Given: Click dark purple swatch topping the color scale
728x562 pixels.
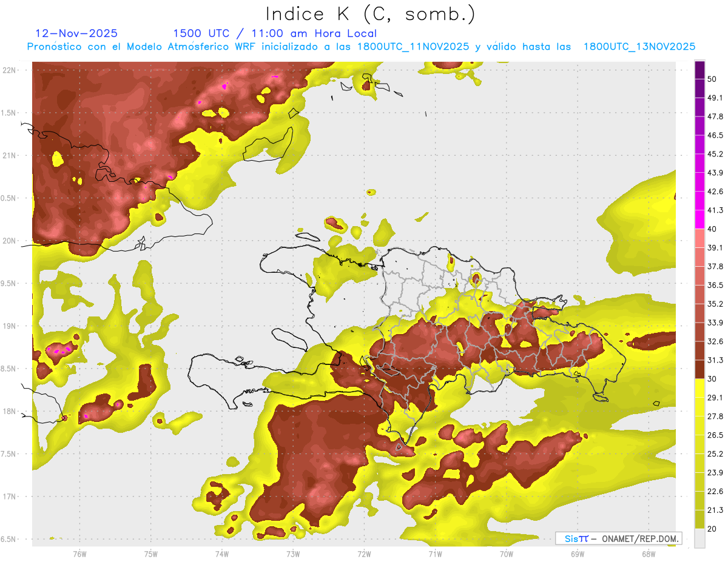Looking at the screenshot, I should pyautogui.click(x=699, y=70).
